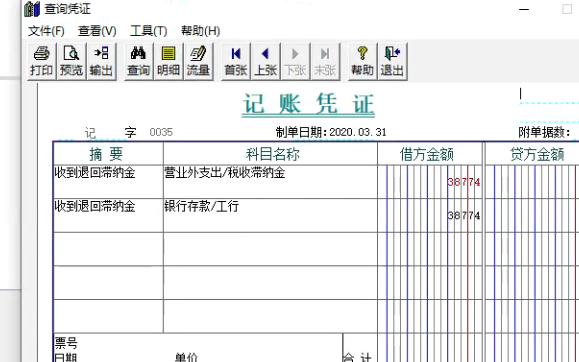Viewport: 579px width, 362px height.
Task: Show 明细 detail view
Action: pyautogui.click(x=168, y=61)
